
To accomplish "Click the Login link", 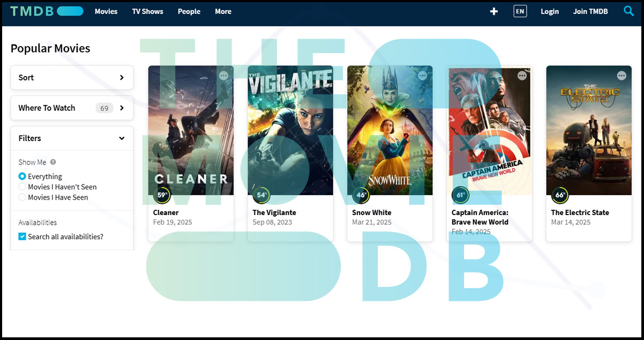I will point(550,11).
